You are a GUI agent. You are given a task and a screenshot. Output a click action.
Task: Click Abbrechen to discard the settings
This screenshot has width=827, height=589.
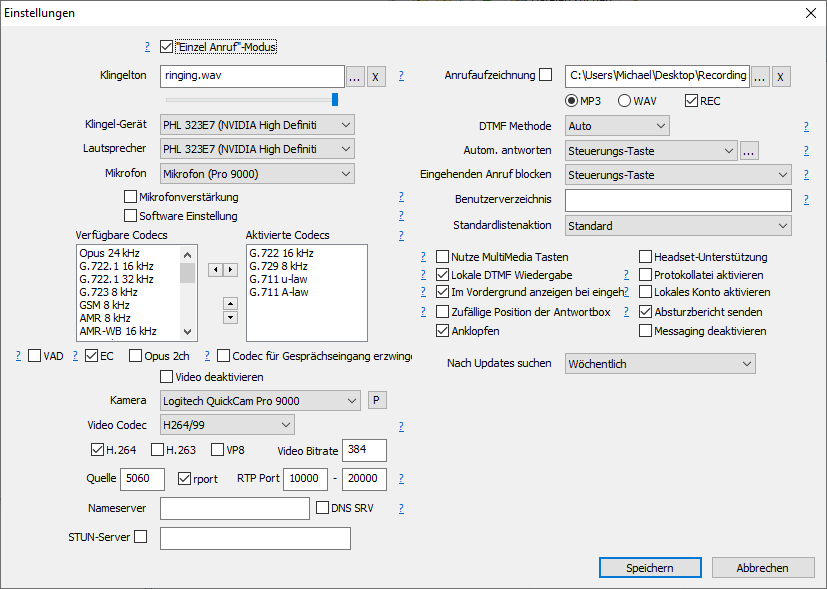[x=763, y=567]
